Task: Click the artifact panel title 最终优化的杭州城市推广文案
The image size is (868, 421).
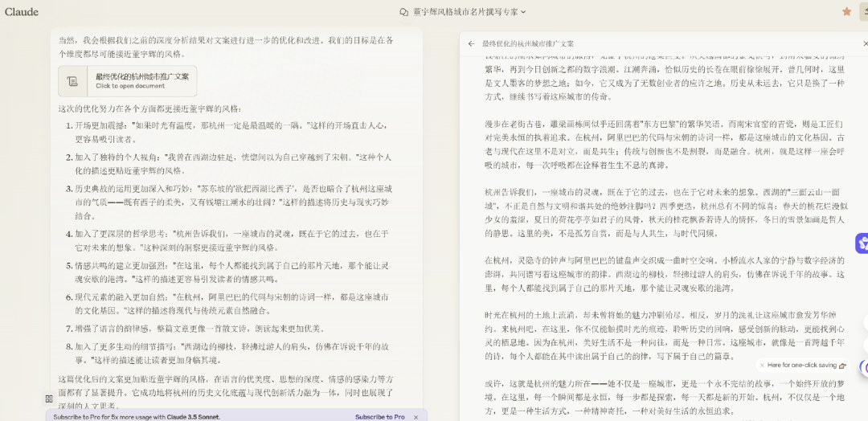Action: (527, 43)
